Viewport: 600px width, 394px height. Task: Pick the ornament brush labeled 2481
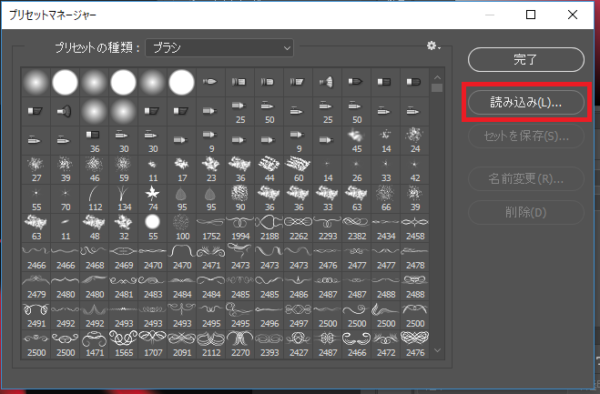(124, 286)
